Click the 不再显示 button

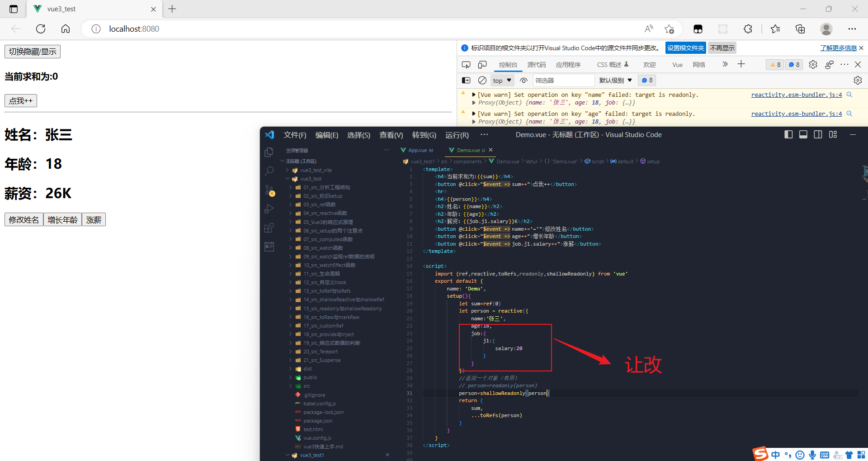(x=722, y=48)
